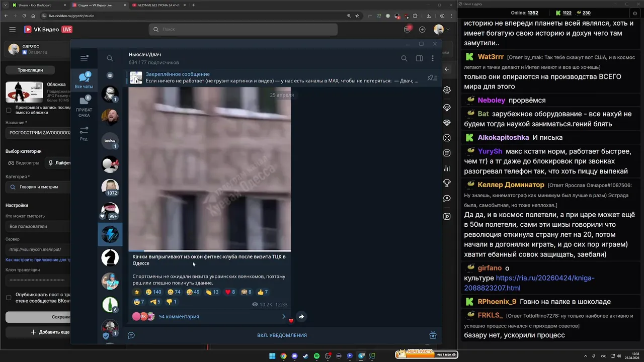This screenshot has width=644, height=362.
Task: Click the VK Видео Поиск search field
Action: (243, 30)
